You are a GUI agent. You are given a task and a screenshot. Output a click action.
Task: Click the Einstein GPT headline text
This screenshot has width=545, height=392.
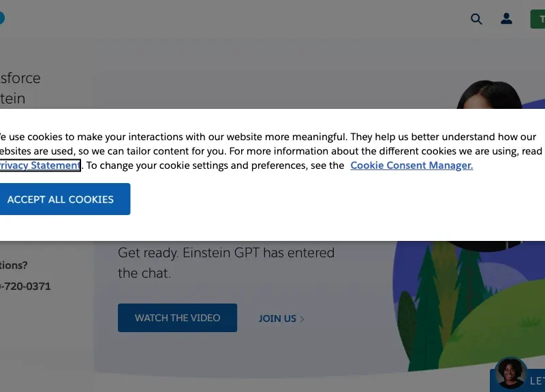click(226, 263)
